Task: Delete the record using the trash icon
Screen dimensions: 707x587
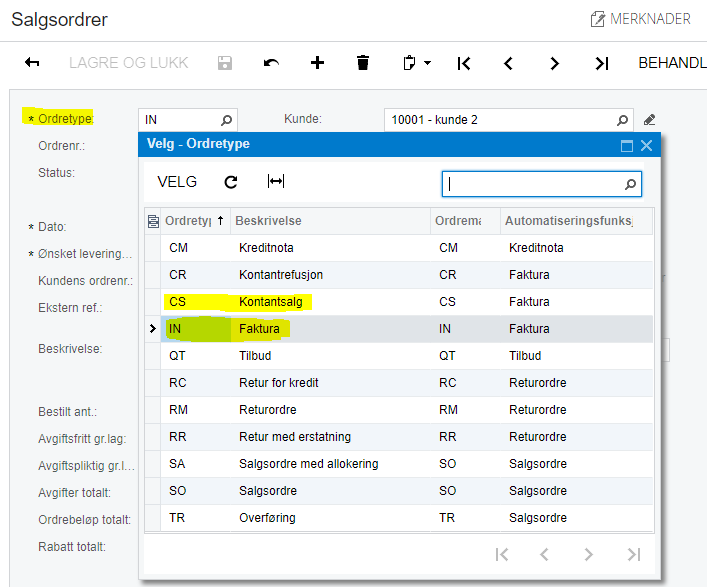Action: (x=363, y=63)
